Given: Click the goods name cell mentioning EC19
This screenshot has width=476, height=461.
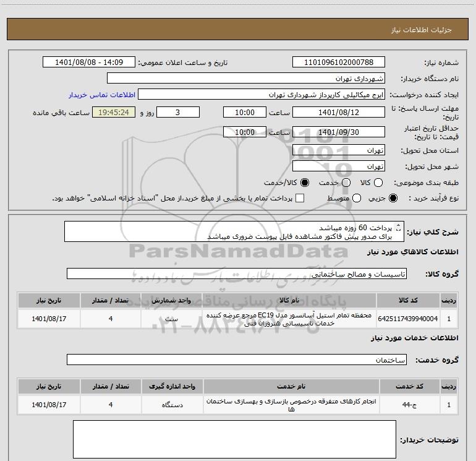Looking at the screenshot, I should 289,319.
